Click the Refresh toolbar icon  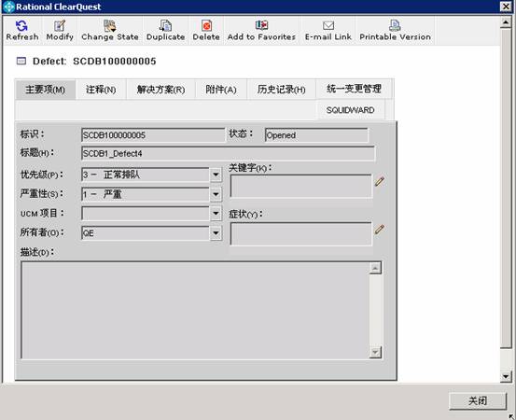22,26
